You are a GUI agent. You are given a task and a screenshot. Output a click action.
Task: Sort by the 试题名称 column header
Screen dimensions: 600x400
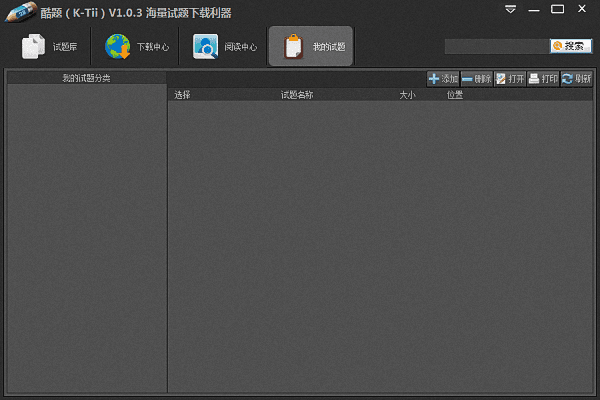coord(297,95)
